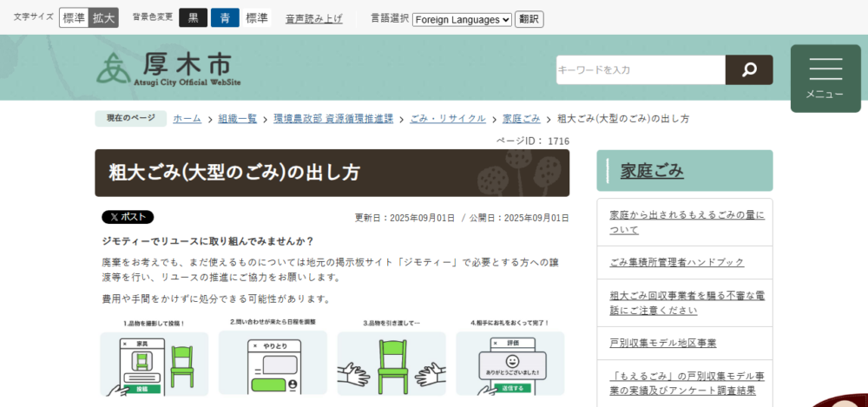Reset background color to 標準

257,17
